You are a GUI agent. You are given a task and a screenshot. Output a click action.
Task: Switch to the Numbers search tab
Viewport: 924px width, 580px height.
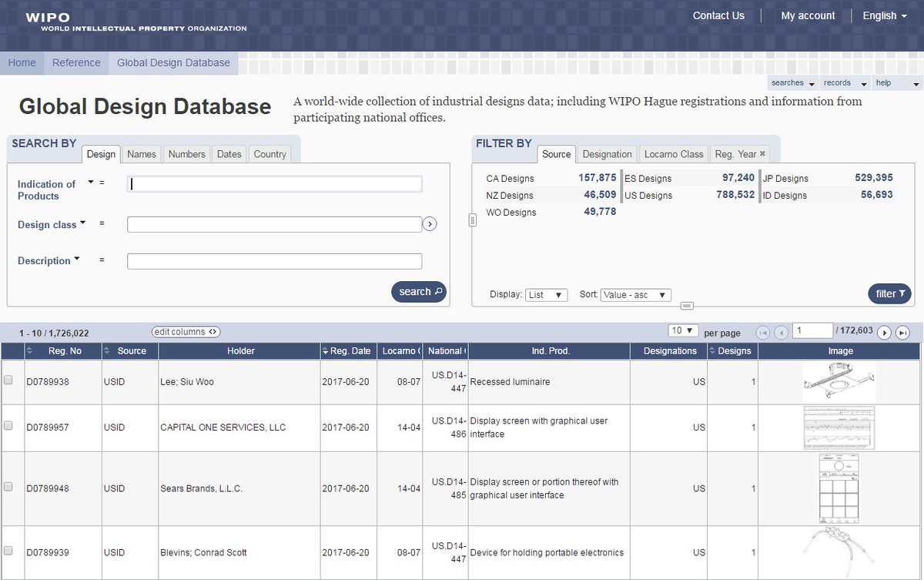pos(187,154)
